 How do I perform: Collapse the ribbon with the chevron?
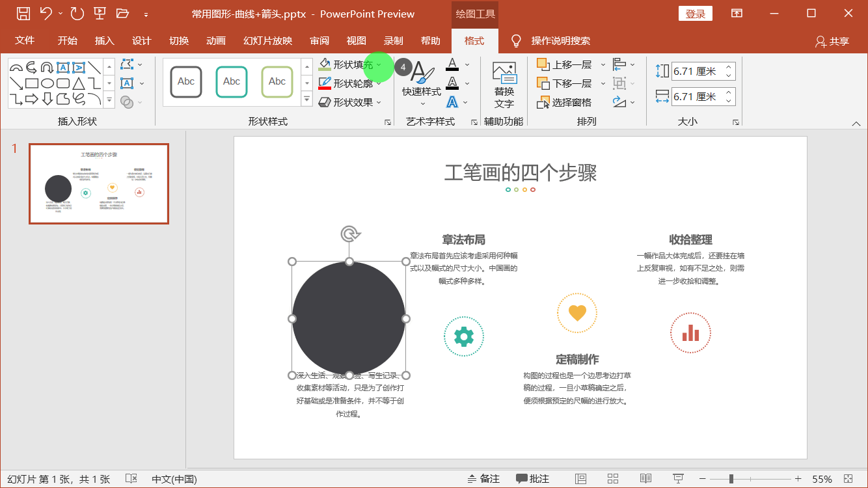[856, 123]
